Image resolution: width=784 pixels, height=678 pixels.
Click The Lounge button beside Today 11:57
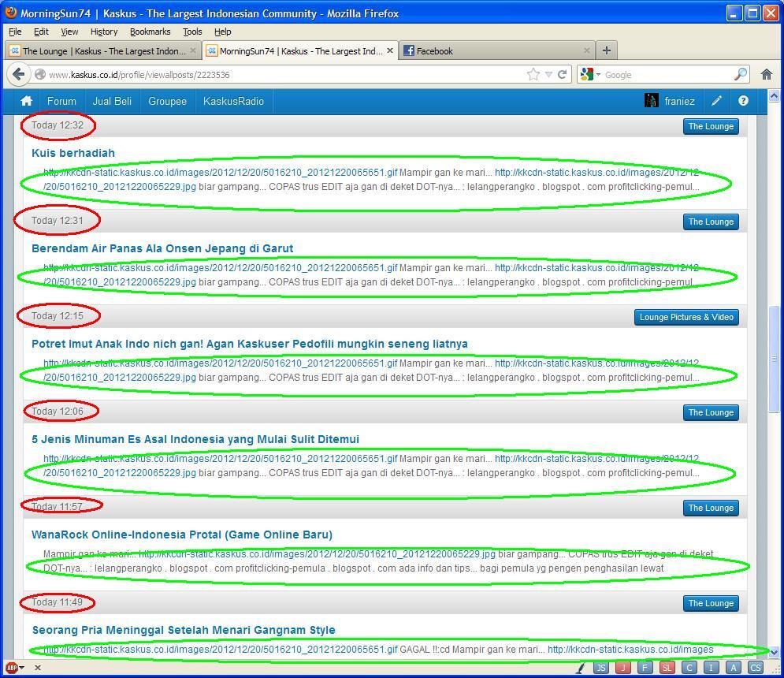[x=711, y=508]
